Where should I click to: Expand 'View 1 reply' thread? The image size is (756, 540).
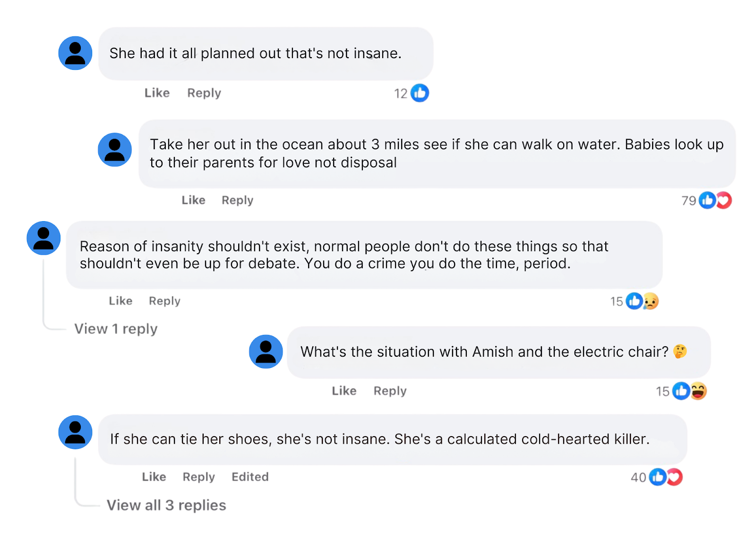[116, 329]
